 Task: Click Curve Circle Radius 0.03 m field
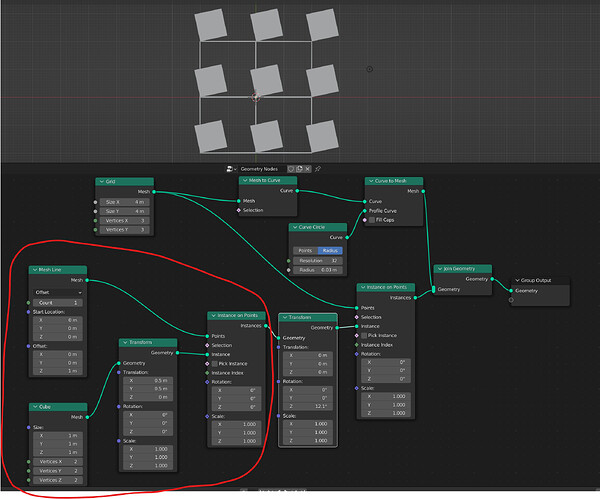click(x=318, y=270)
